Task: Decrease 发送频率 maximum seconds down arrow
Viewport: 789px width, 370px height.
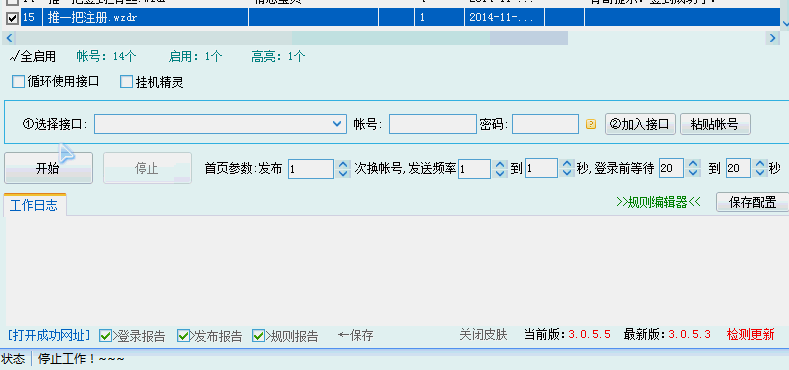Action: [x=567, y=173]
